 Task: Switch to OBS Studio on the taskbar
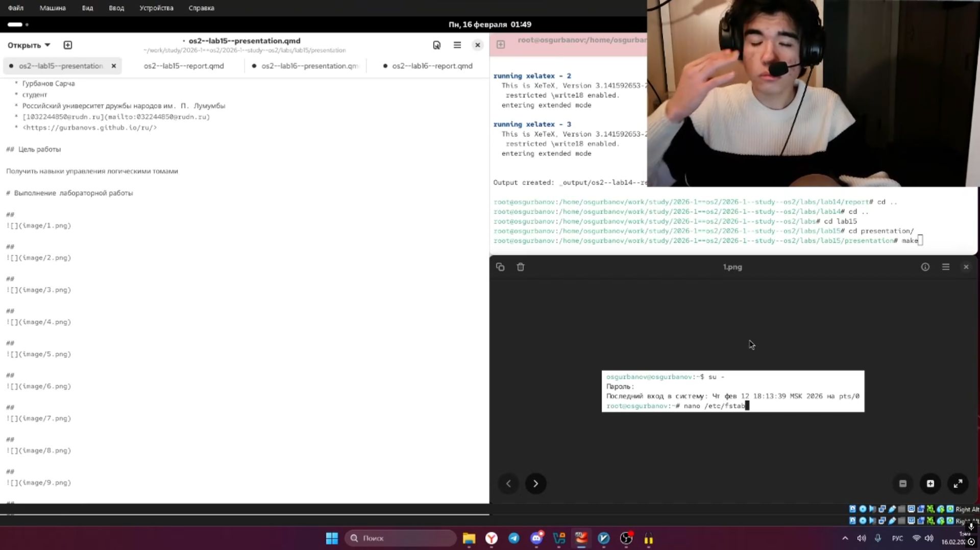coord(626,538)
